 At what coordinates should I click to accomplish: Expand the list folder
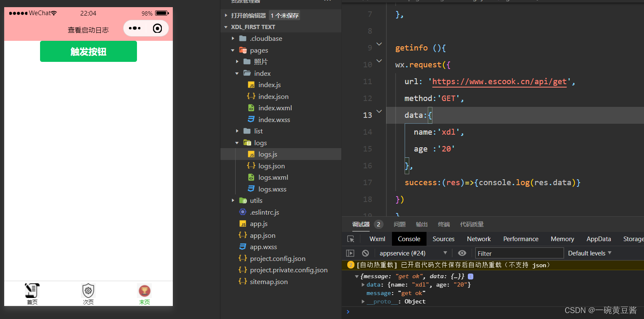click(237, 131)
